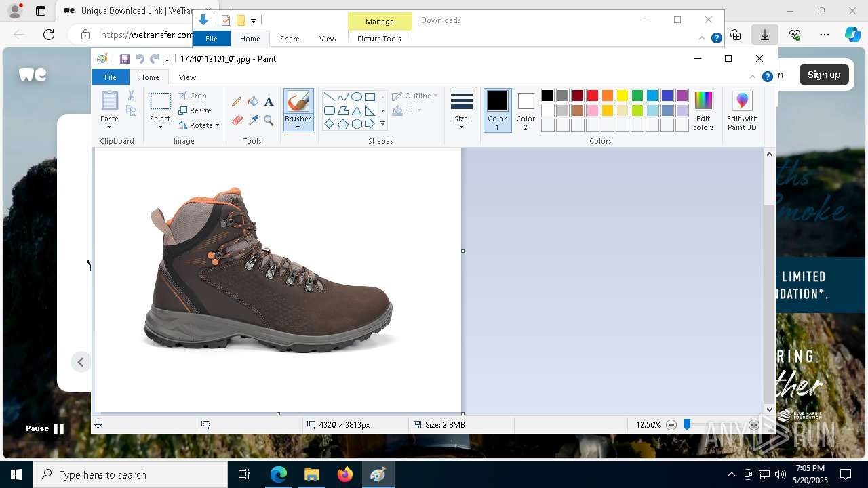Image resolution: width=868 pixels, height=488 pixels.
Task: Open the Outline dropdown
Action: [415, 96]
